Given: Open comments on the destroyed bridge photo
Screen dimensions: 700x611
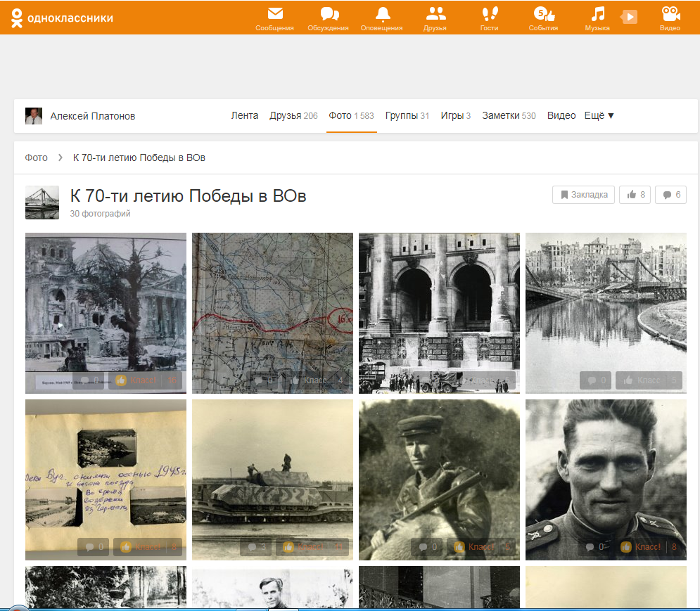Looking at the screenshot, I should (x=596, y=380).
